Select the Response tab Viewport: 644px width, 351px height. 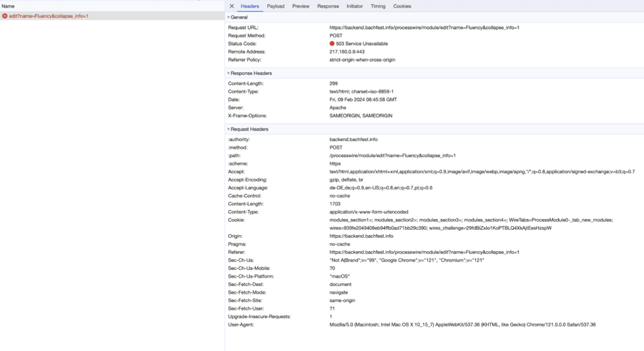(x=328, y=6)
